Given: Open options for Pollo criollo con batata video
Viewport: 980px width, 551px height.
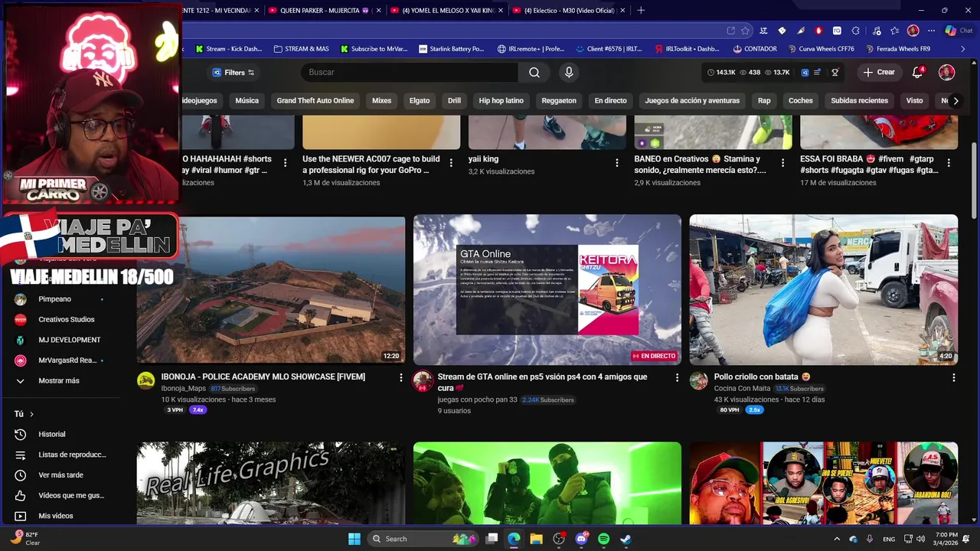Looking at the screenshot, I should 953,377.
